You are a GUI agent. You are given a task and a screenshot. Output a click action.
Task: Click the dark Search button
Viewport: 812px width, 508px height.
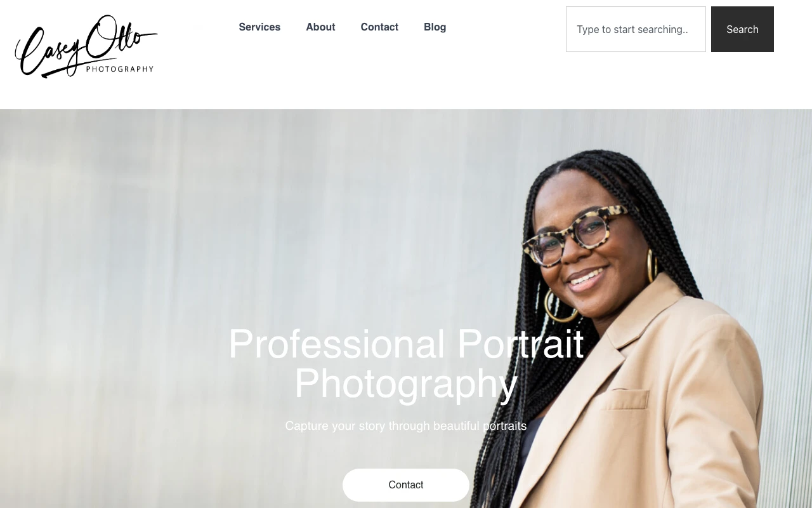pyautogui.click(x=742, y=29)
